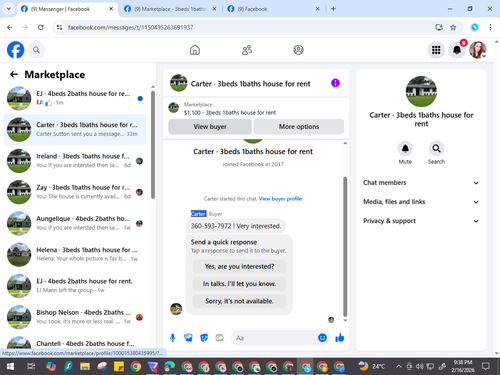Click the address bar URL field
The height and width of the screenshot is (375, 500).
[x=247, y=27]
